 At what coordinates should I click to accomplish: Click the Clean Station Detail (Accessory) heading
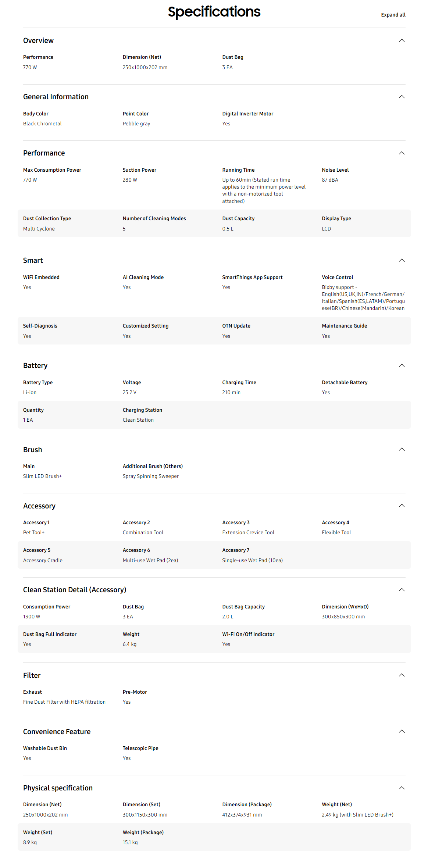(75, 590)
